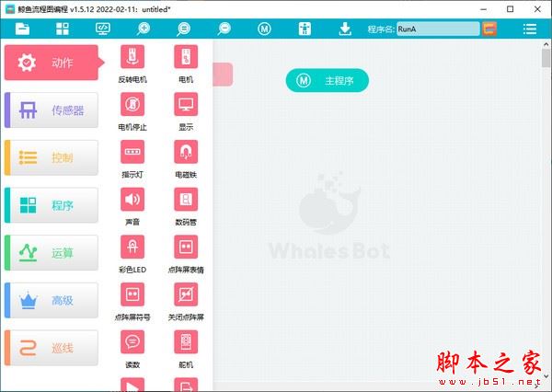Screen dimensions: 552x392
Task: Choose the 指示灯 indicator light block
Action: pyautogui.click(x=132, y=152)
